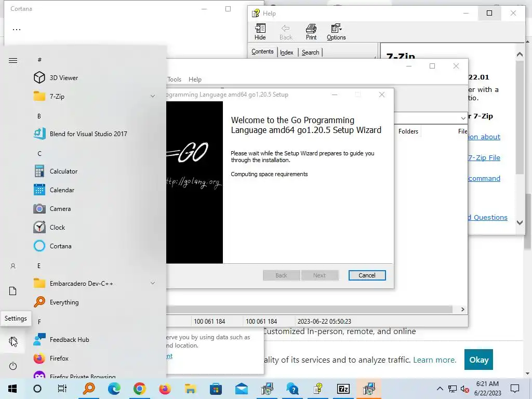Open Microsoft Edge from taskbar

[114, 389]
